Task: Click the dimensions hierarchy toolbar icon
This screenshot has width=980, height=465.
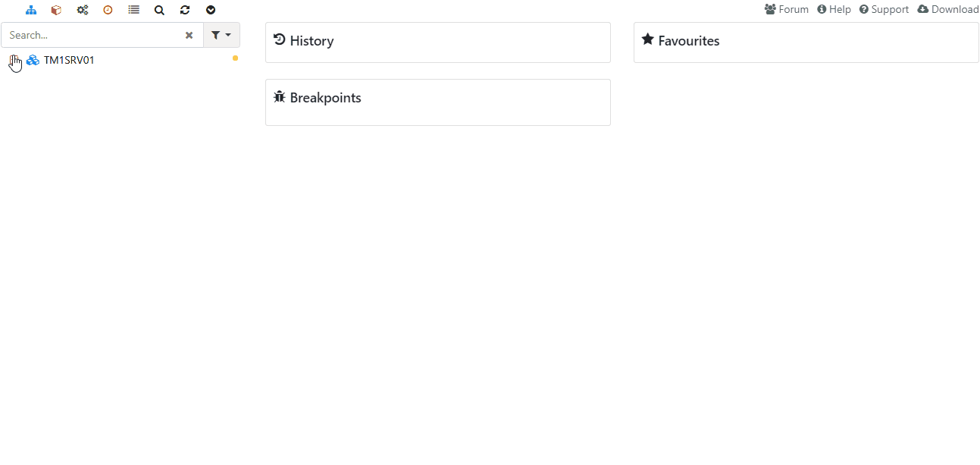Action: click(31, 10)
